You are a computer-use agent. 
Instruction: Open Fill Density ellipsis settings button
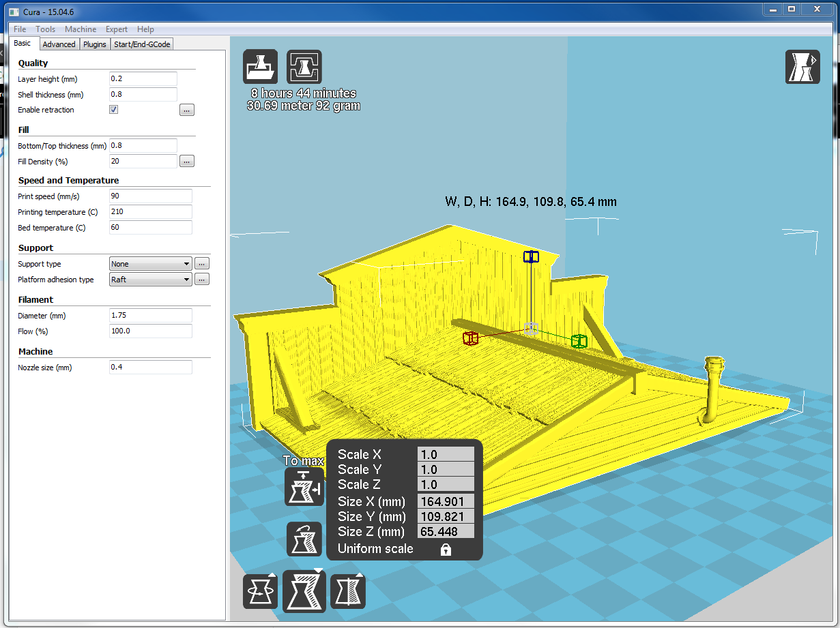(x=187, y=162)
